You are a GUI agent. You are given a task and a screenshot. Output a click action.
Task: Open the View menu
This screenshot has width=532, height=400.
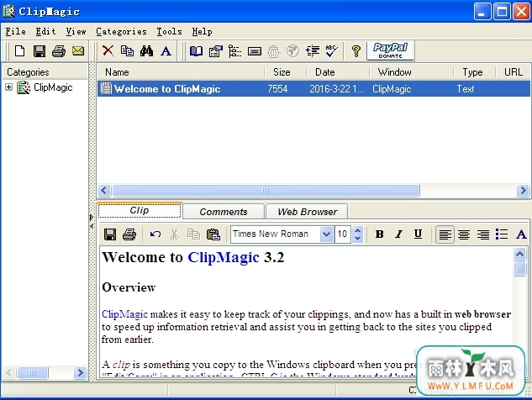76,32
